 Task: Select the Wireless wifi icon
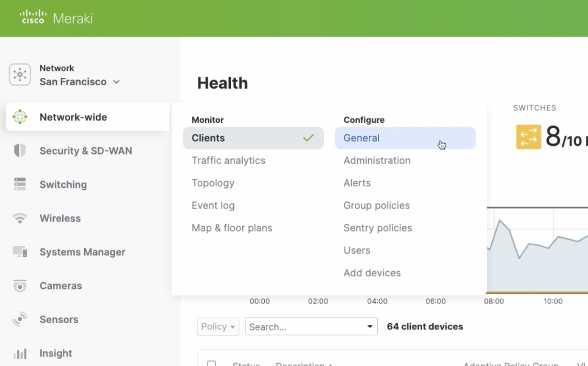point(20,218)
